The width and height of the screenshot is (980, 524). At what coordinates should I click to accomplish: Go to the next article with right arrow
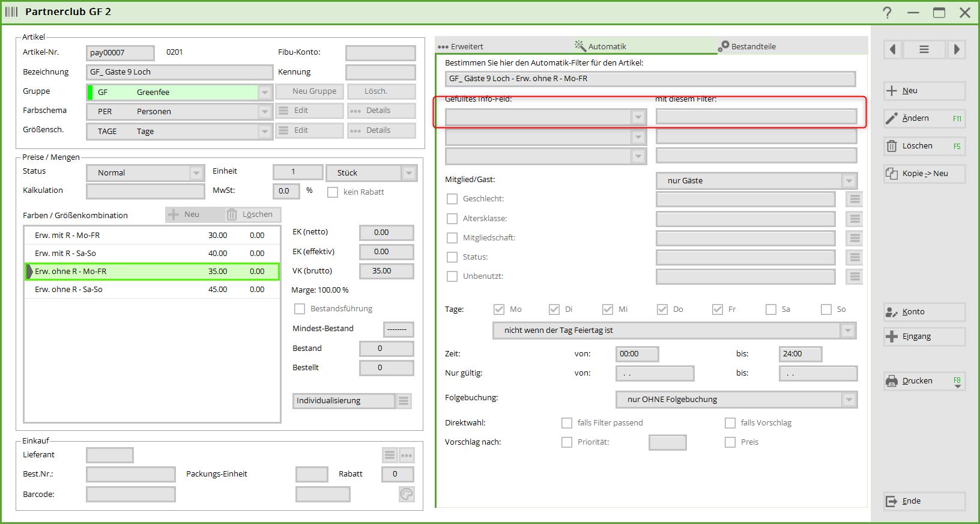956,49
